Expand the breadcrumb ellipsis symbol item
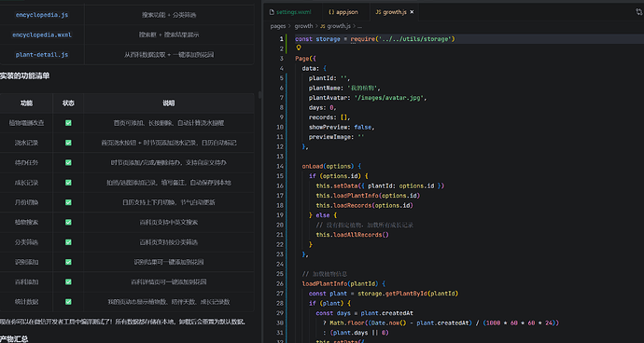 pos(359,26)
